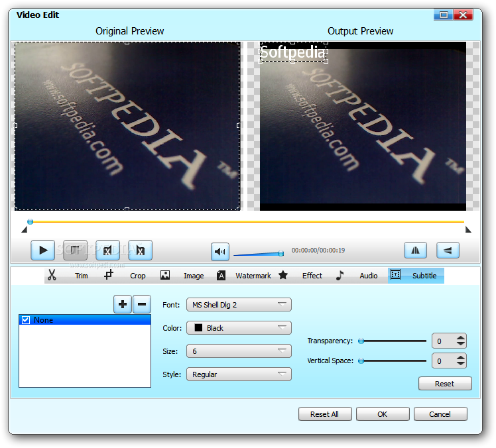Open the Style dropdown showing Regular

(239, 374)
